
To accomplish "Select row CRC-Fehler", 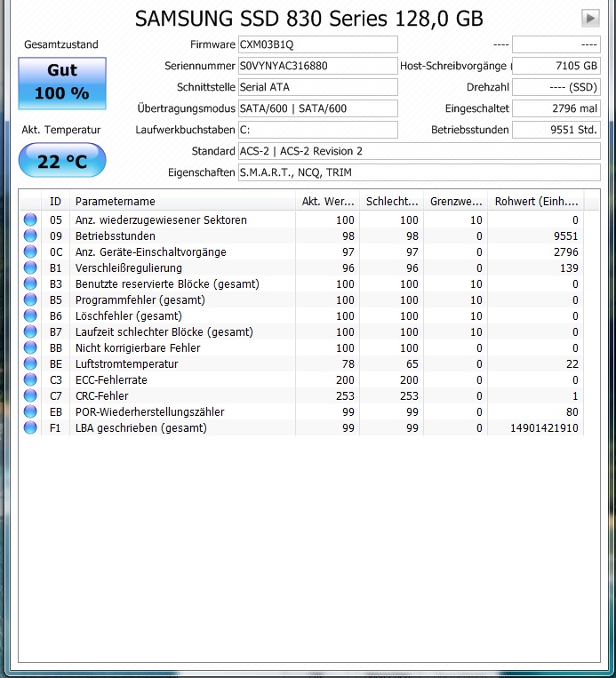I will 301,395.
